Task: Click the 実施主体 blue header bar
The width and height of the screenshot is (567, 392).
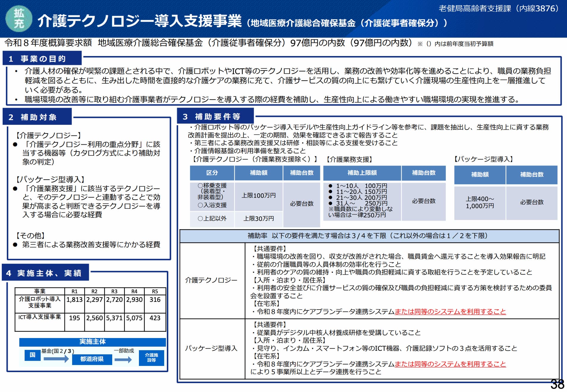Action: pos(93,342)
